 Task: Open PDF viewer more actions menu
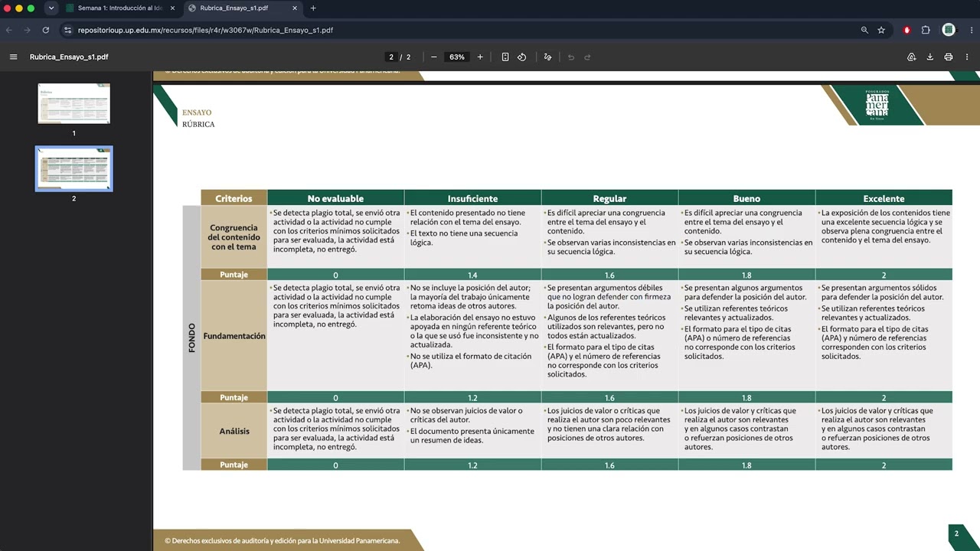point(968,57)
